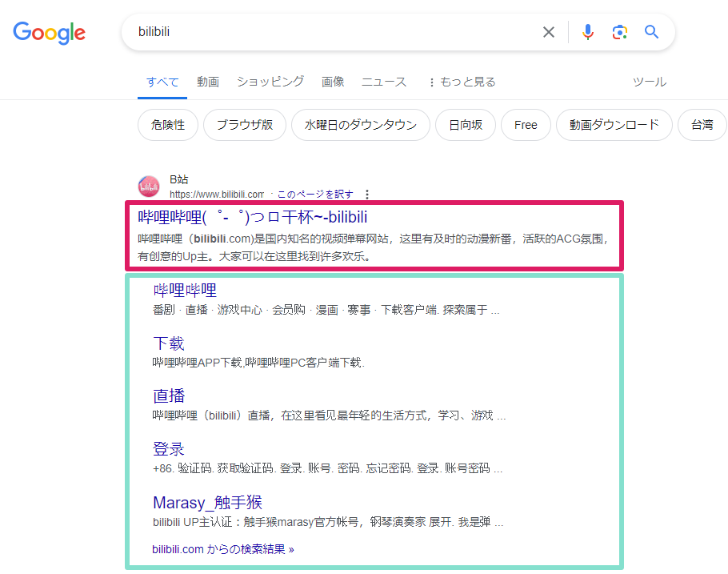Select the 動画ダウンロード filter chip
Viewport: 728px width, 574px height.
pos(614,125)
